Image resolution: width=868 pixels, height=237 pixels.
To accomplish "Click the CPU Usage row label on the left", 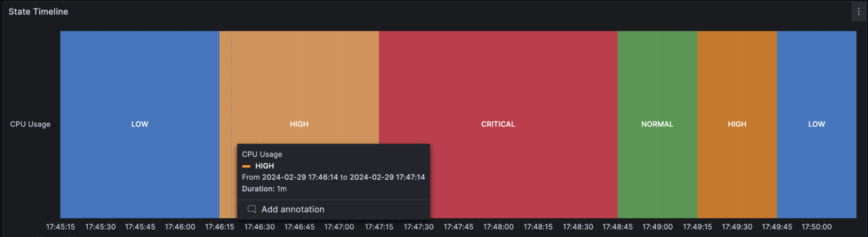I will pyautogui.click(x=30, y=124).
